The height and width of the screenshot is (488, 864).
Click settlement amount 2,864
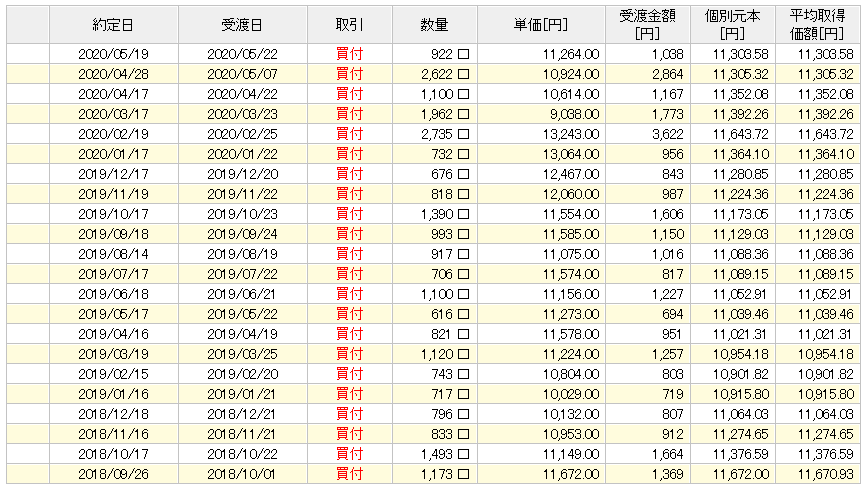[667, 74]
